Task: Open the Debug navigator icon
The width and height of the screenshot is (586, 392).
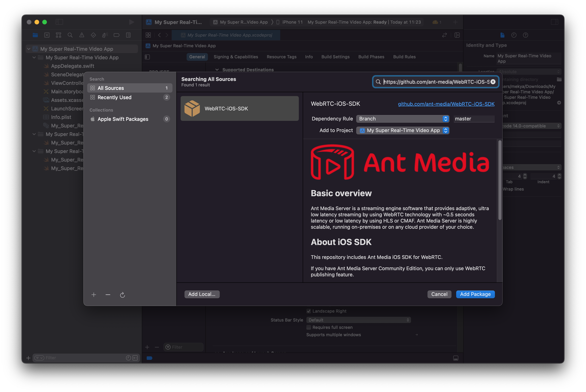Action: [x=105, y=35]
